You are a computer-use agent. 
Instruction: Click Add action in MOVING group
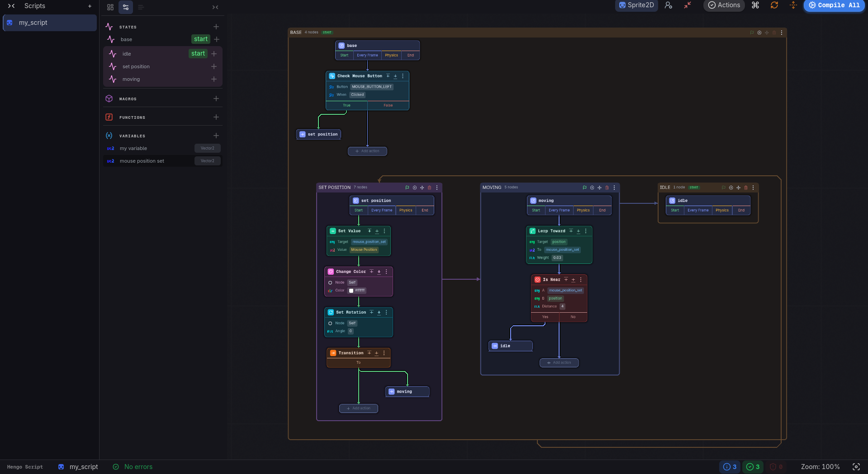(559, 363)
